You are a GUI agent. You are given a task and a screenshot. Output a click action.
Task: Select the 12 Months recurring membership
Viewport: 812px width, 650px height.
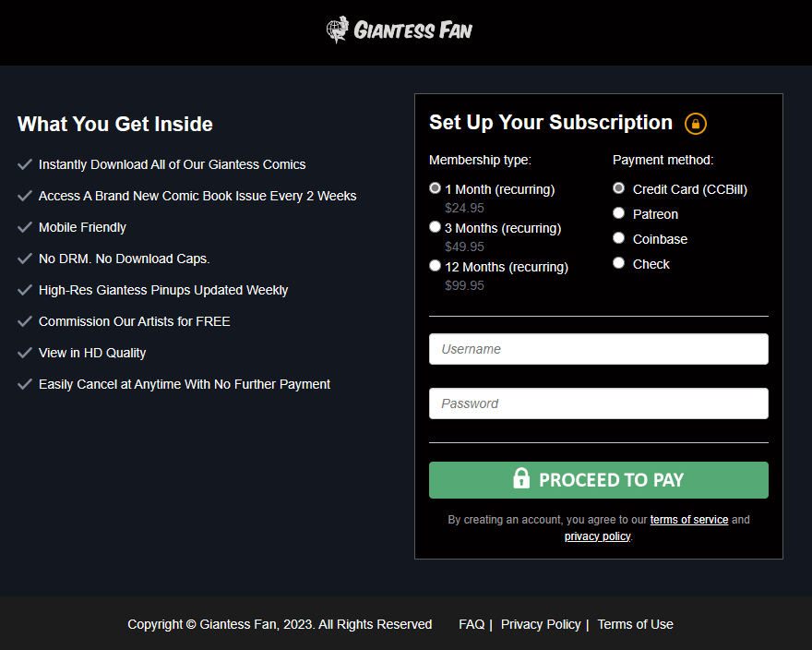436,266
